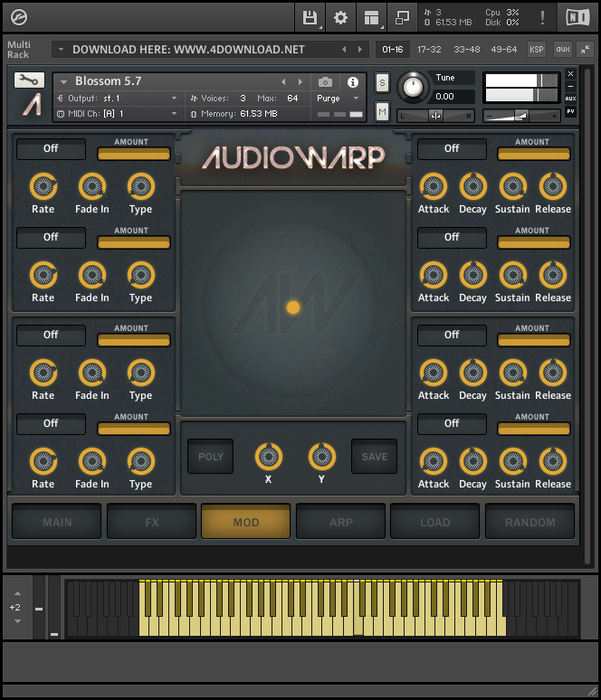Click the RANDOM tab
601x700 pixels.
[530, 522]
